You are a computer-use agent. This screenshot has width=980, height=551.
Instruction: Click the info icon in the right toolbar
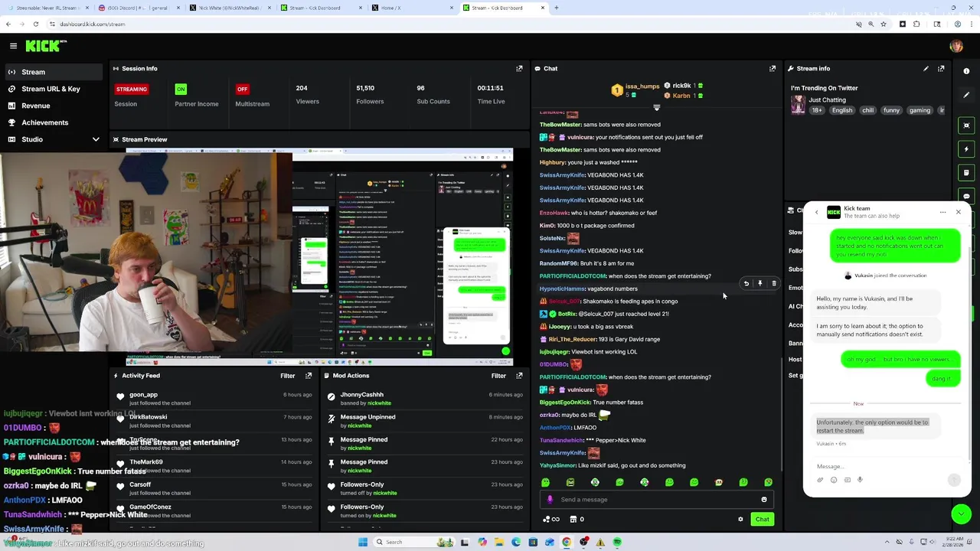pos(966,71)
